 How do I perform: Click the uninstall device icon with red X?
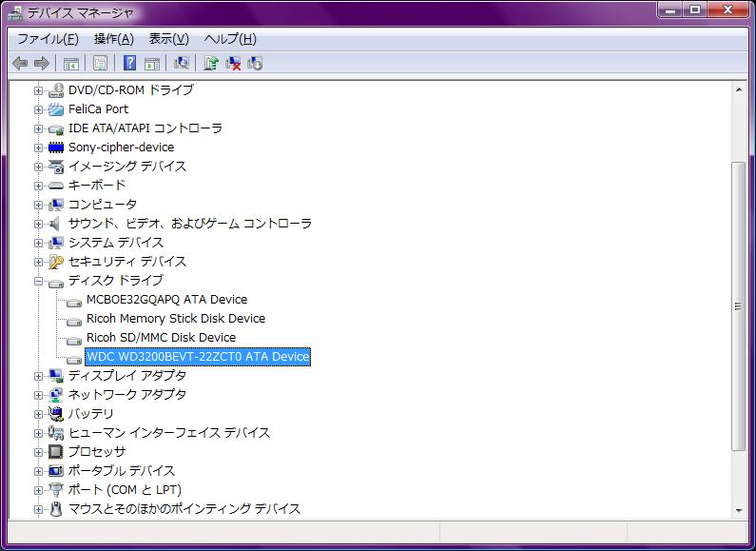point(233,63)
